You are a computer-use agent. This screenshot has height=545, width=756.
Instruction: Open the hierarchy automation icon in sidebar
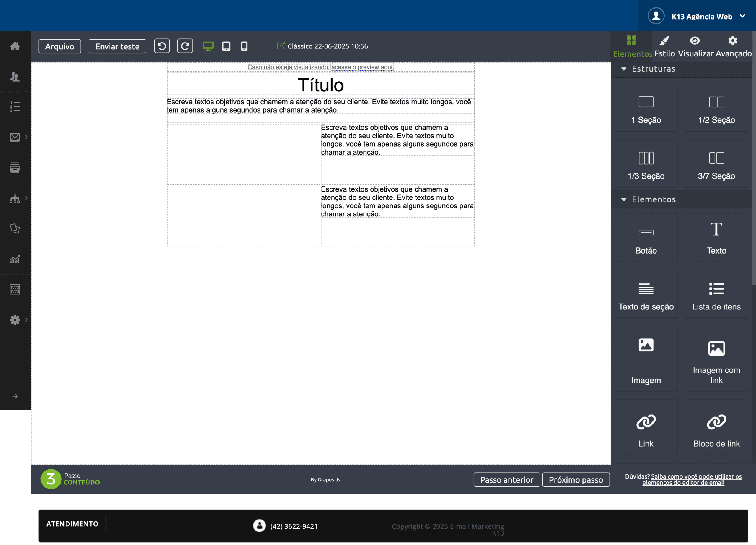[15, 198]
